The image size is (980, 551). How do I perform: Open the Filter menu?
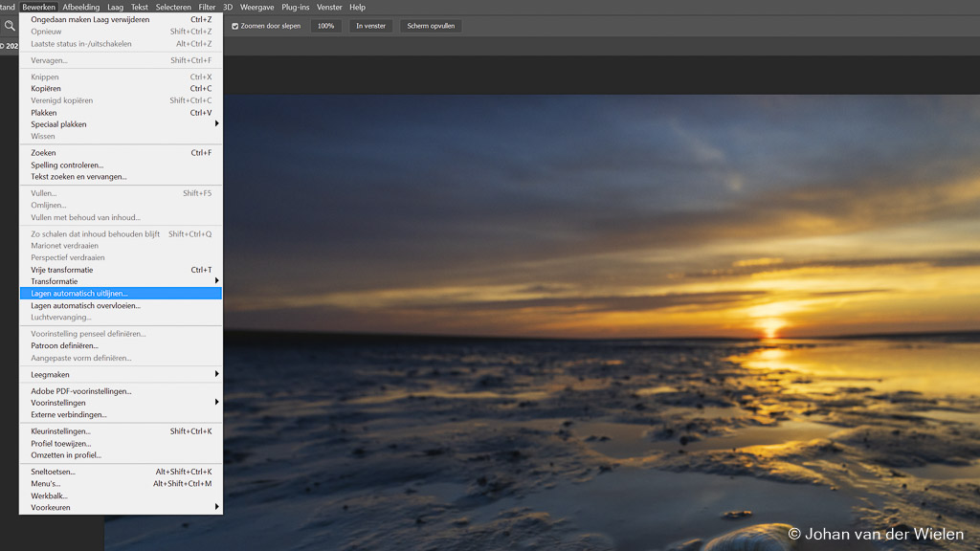pos(207,7)
